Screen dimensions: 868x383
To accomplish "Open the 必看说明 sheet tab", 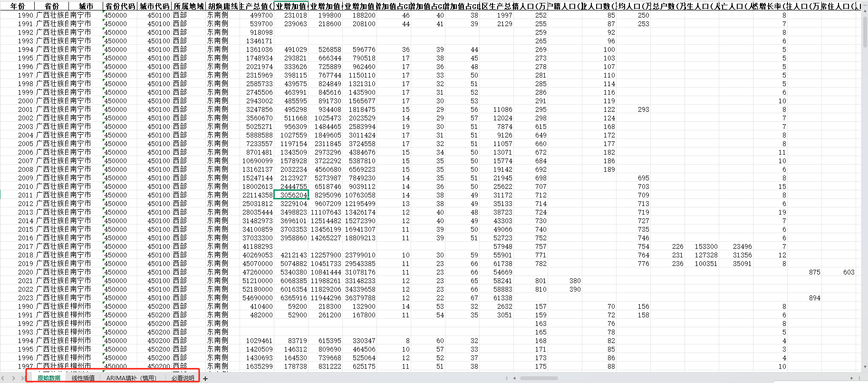I will tap(183, 378).
